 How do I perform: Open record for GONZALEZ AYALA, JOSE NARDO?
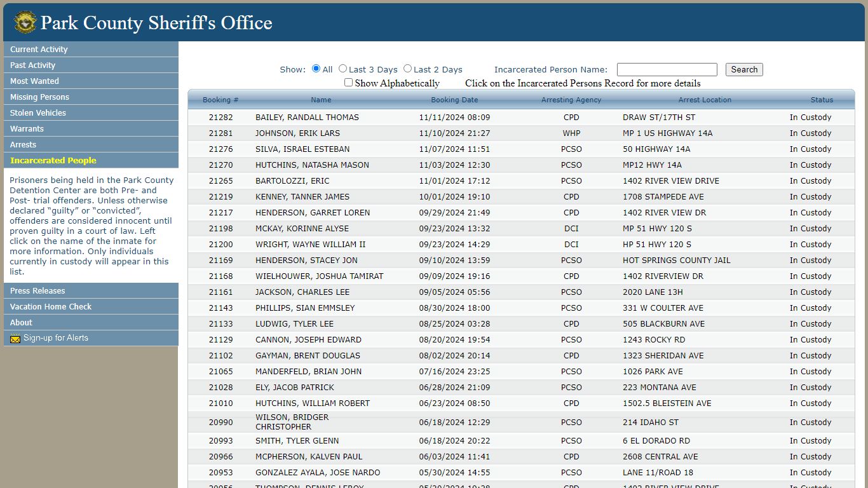pyautogui.click(x=521, y=473)
